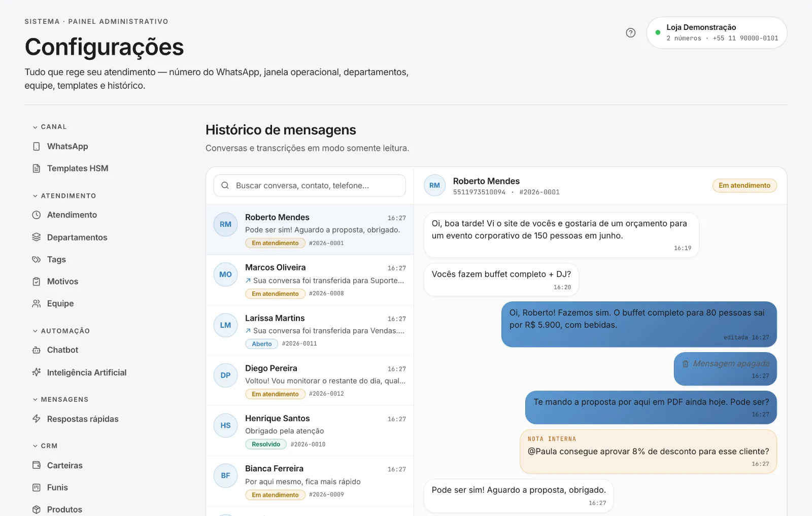The width and height of the screenshot is (812, 516).
Task: Click the Inteligência Artificial sparkle icon
Action: click(x=37, y=372)
